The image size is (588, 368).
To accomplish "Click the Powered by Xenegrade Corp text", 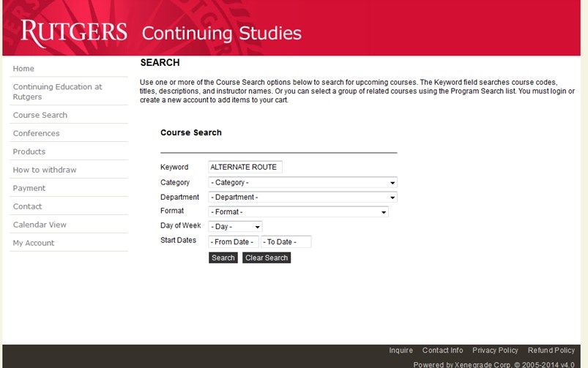I will (x=494, y=364).
